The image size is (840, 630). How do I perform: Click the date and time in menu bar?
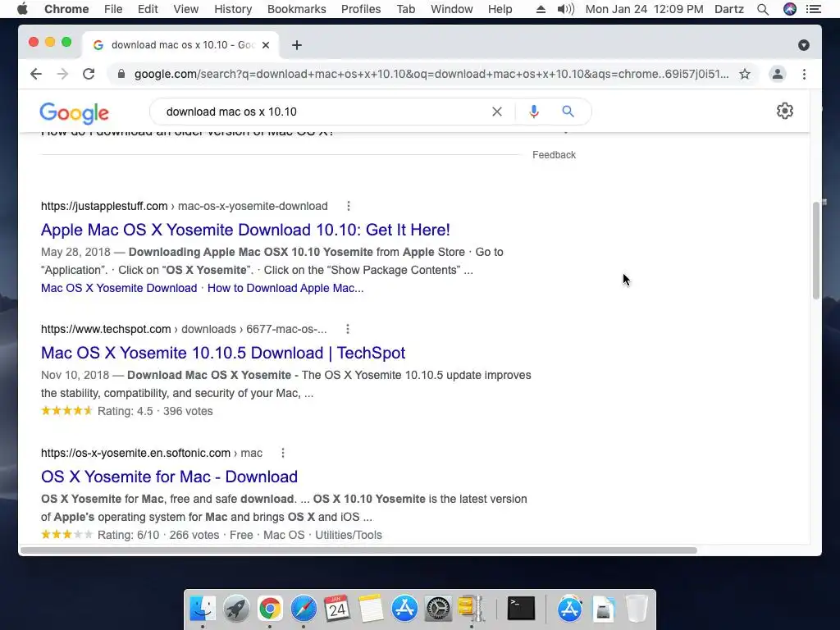(x=644, y=9)
